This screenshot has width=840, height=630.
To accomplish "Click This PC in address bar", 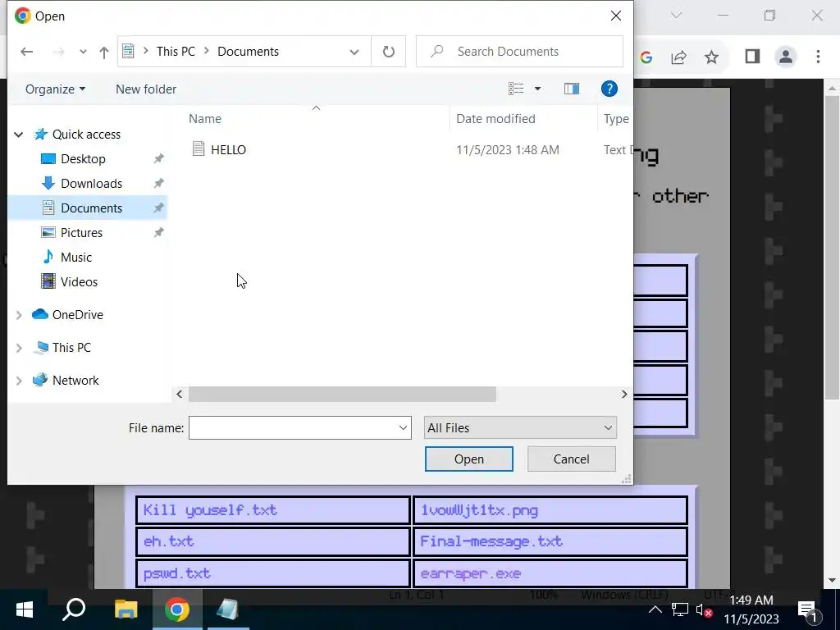I will [x=176, y=52].
